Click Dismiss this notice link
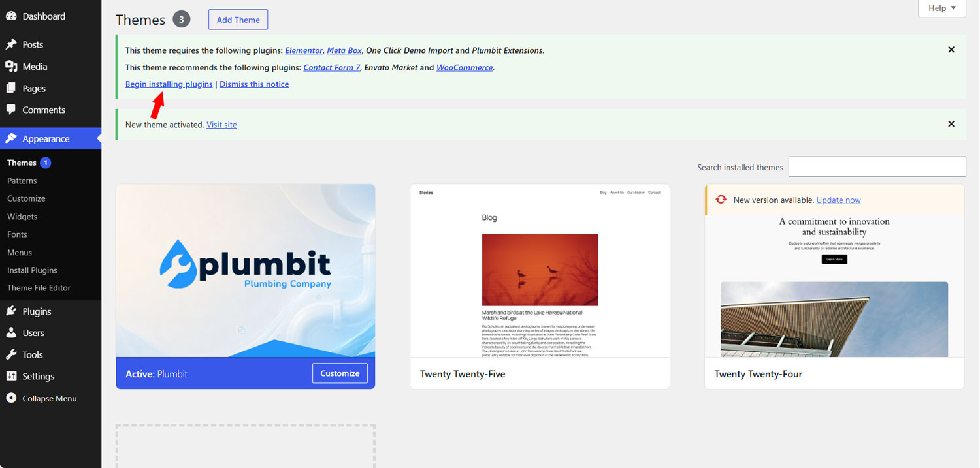This screenshot has width=980, height=468. point(254,84)
